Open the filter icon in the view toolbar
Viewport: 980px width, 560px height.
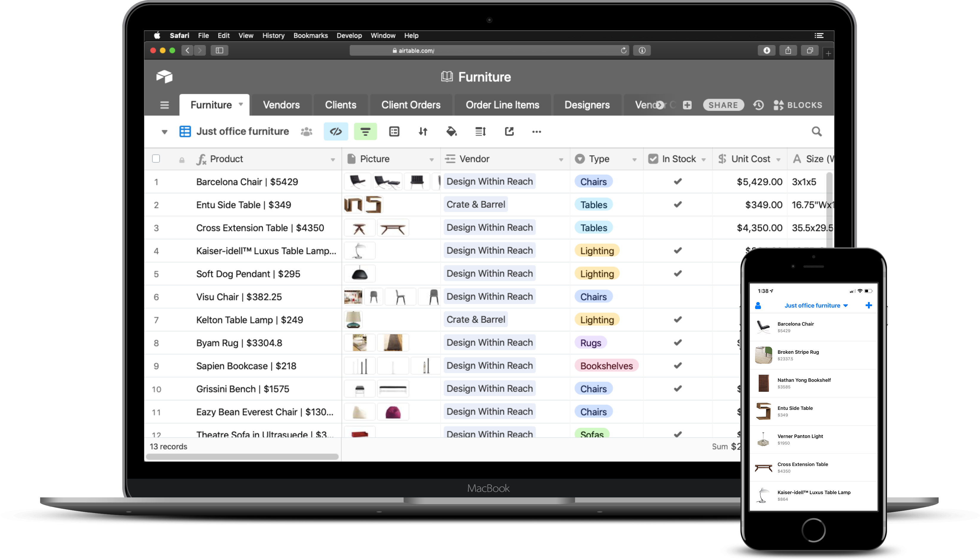(365, 131)
